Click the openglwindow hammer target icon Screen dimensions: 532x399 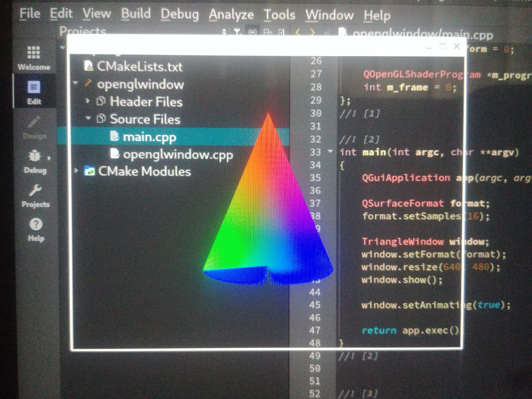click(88, 84)
